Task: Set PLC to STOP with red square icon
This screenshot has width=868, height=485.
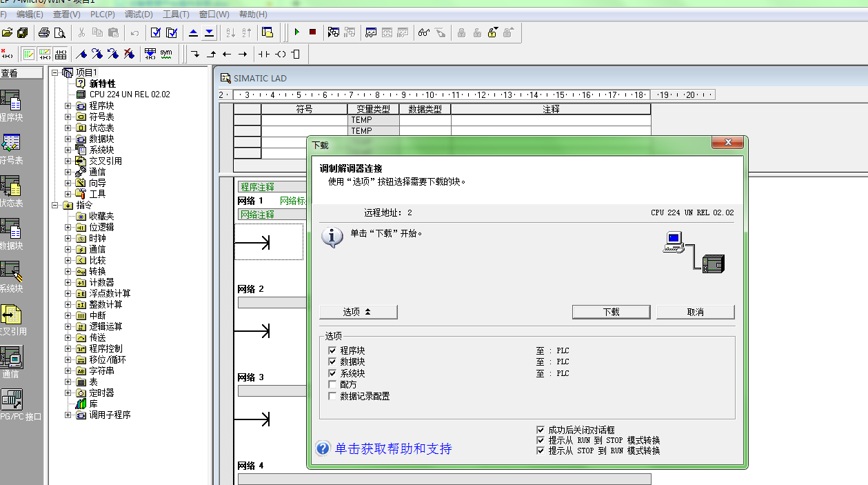Action: pyautogui.click(x=312, y=32)
